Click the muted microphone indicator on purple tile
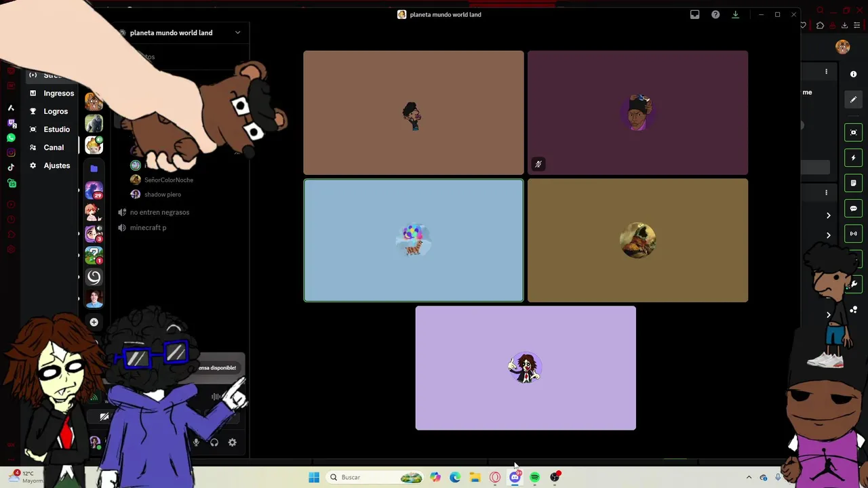 (x=538, y=164)
